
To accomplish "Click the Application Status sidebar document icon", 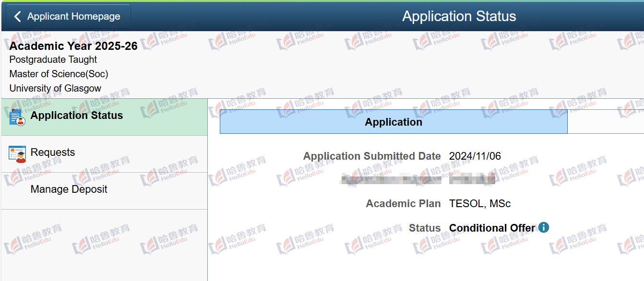I will (17, 117).
